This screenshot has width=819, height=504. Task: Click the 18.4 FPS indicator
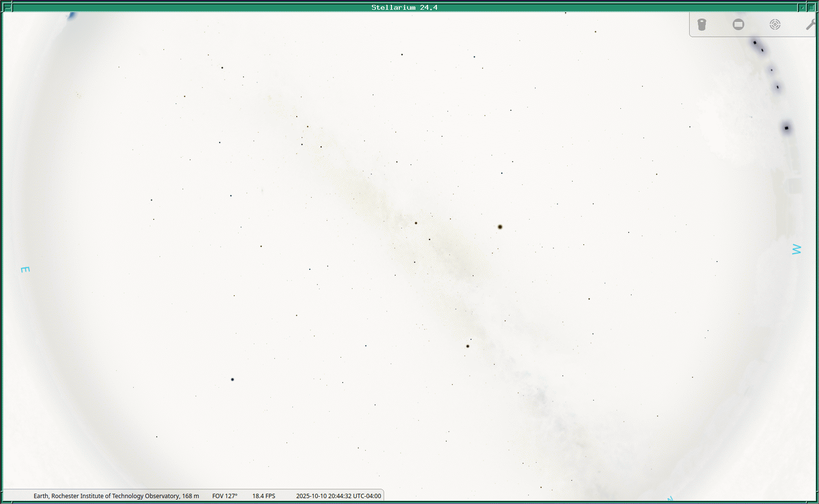click(x=264, y=496)
